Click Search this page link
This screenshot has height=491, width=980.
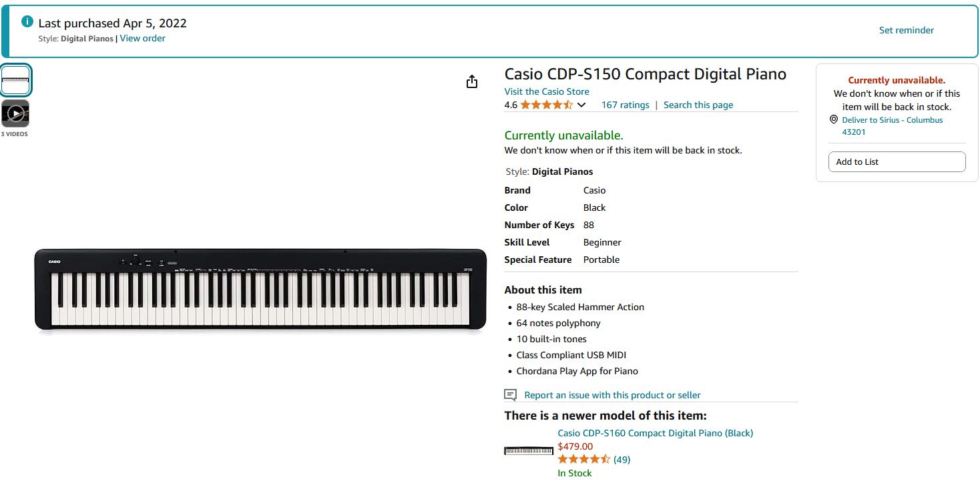698,105
